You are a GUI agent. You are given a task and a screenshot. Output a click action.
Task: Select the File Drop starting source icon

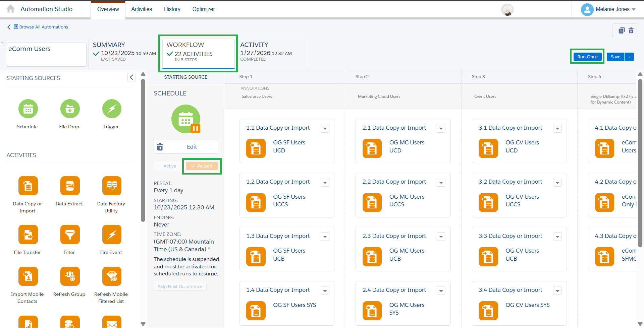70,109
